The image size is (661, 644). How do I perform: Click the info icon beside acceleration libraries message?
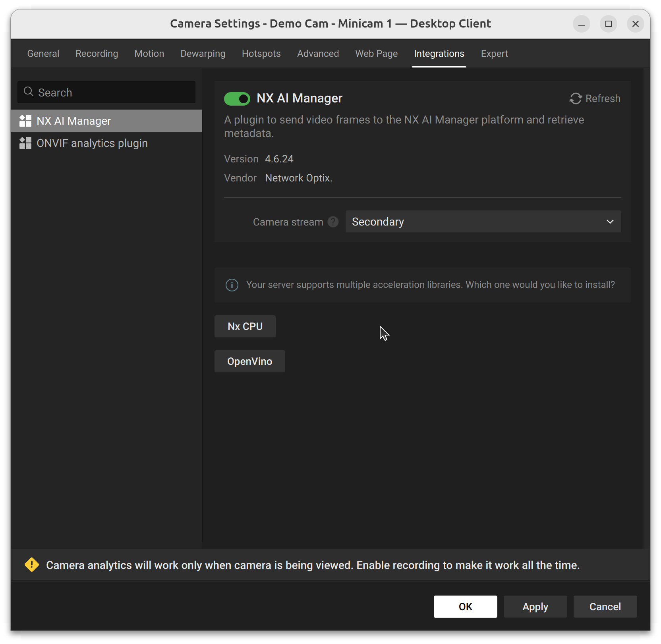232,285
